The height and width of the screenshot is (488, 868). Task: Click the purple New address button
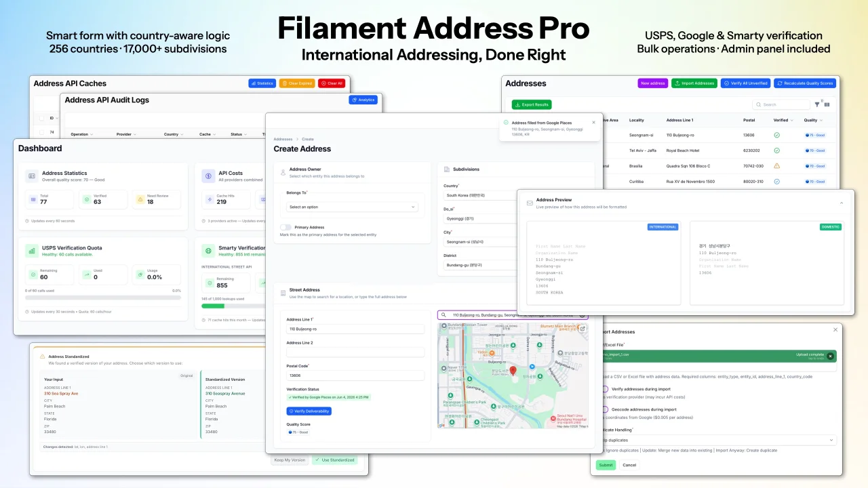[x=653, y=83]
